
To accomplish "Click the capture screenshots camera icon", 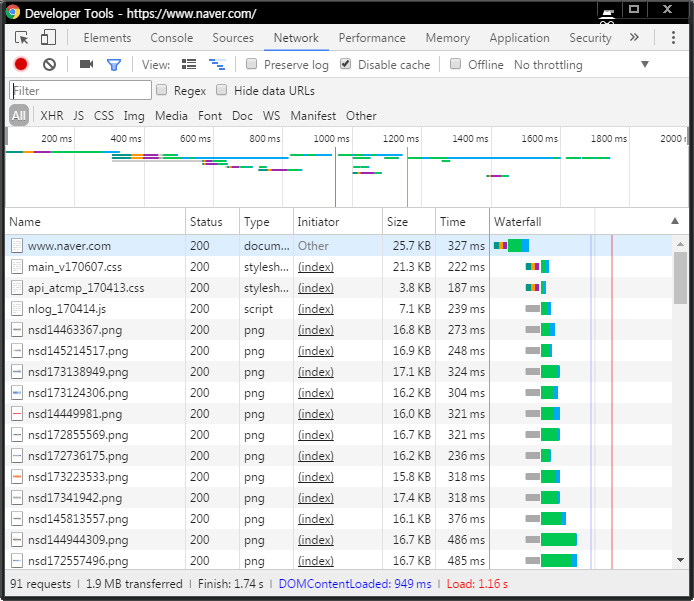I will (x=86, y=65).
